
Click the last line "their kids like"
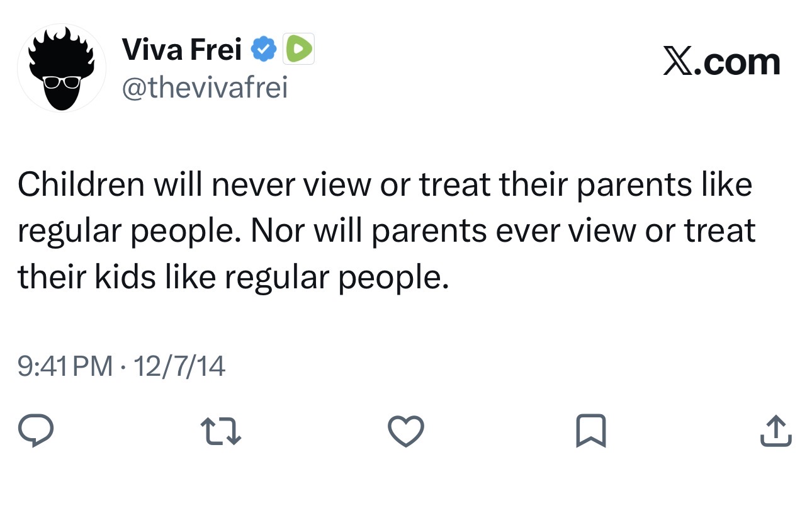(x=233, y=277)
